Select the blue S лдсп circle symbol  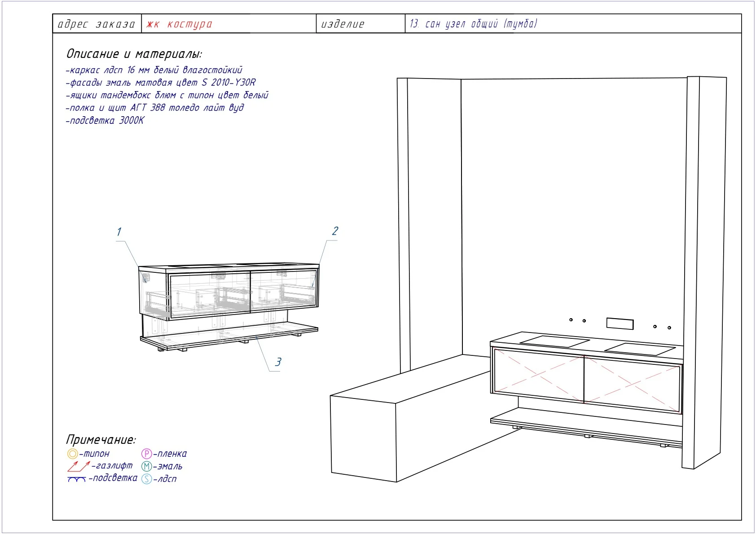coord(147,479)
